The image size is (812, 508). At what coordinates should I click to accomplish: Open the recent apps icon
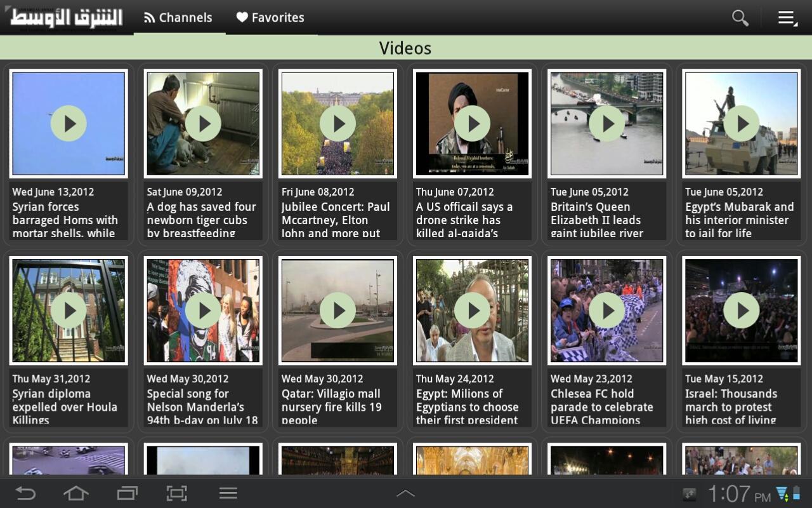pyautogui.click(x=127, y=493)
